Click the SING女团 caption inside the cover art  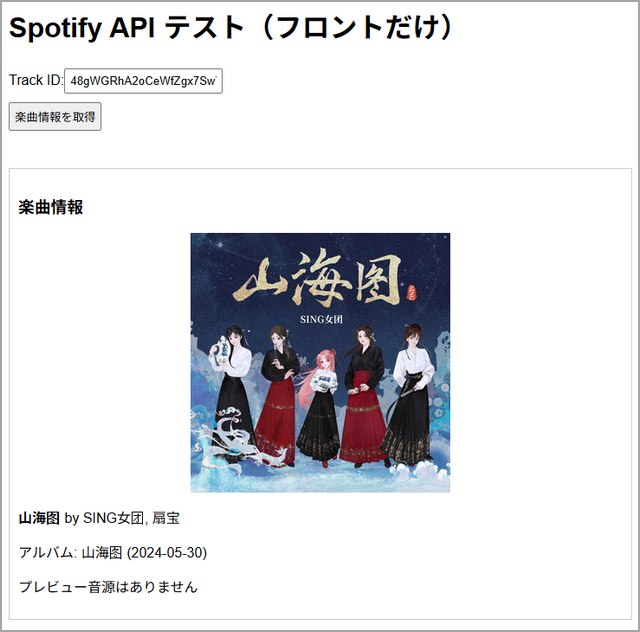point(321,319)
